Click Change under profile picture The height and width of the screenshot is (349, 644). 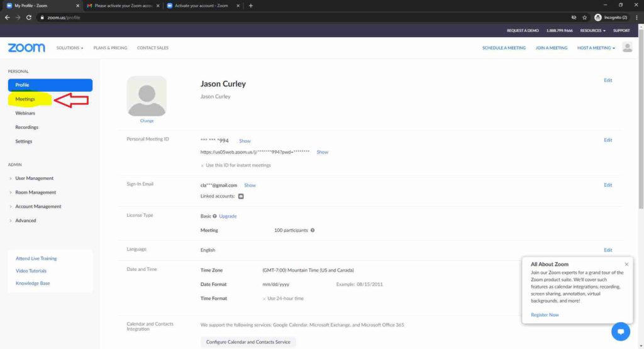(x=147, y=121)
